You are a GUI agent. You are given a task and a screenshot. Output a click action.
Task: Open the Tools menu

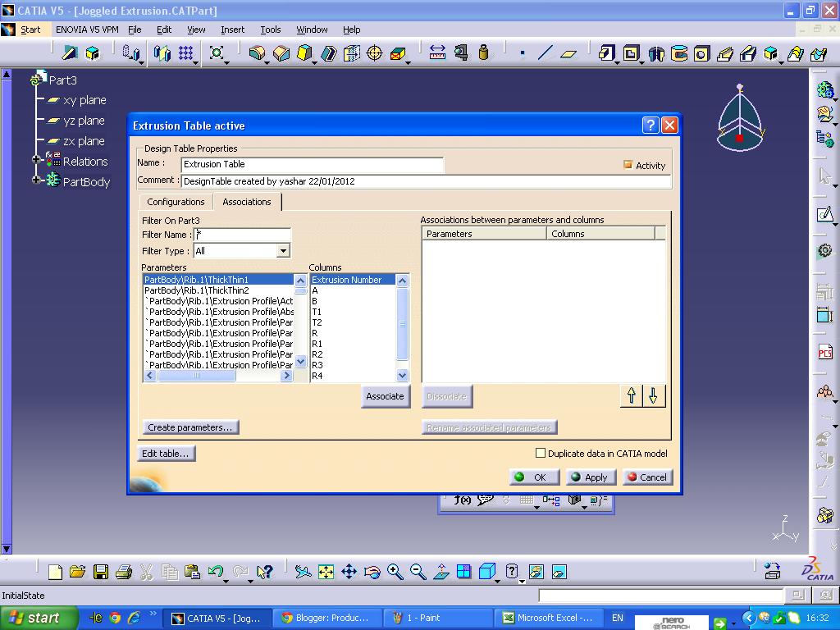(x=270, y=30)
